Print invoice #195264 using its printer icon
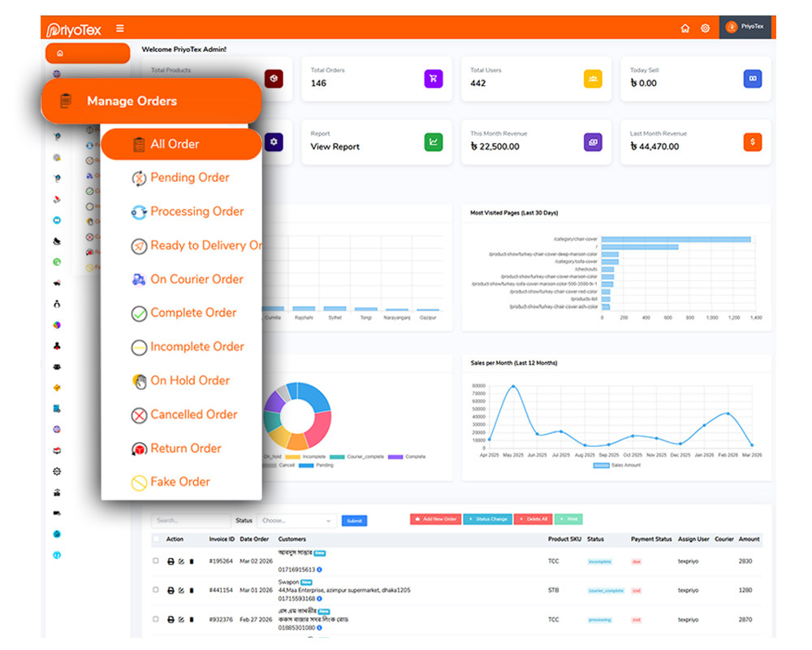 coord(171,561)
